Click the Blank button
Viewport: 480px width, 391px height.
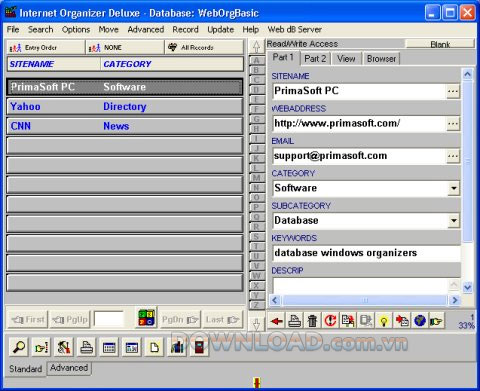440,44
